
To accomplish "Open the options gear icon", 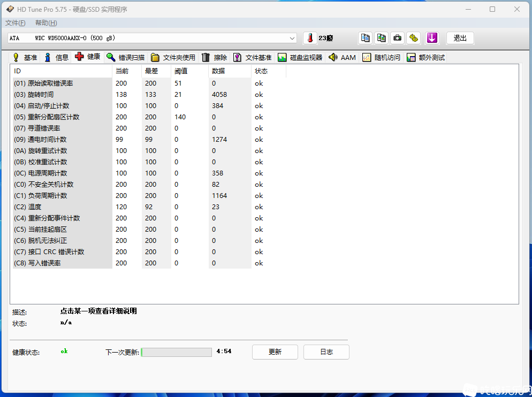I will [x=414, y=38].
